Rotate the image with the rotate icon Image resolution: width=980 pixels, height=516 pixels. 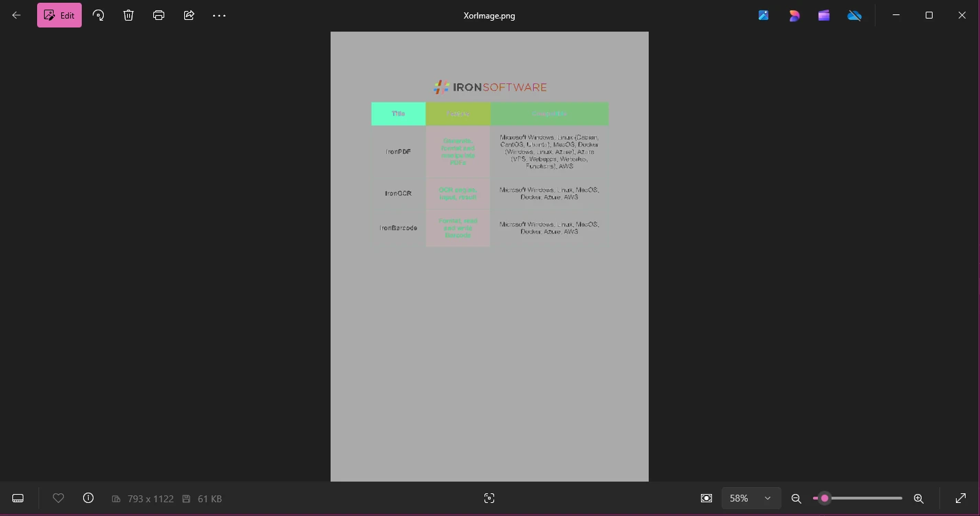click(x=98, y=15)
